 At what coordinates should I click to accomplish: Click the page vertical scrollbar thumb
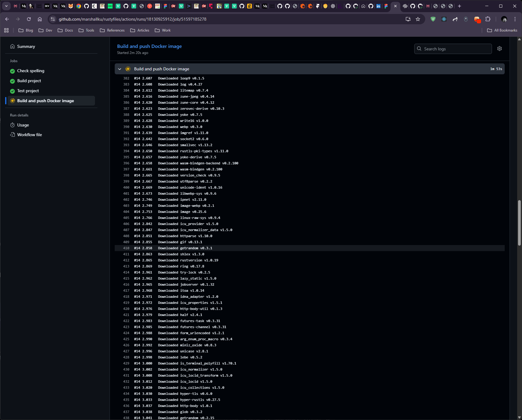(x=519, y=223)
